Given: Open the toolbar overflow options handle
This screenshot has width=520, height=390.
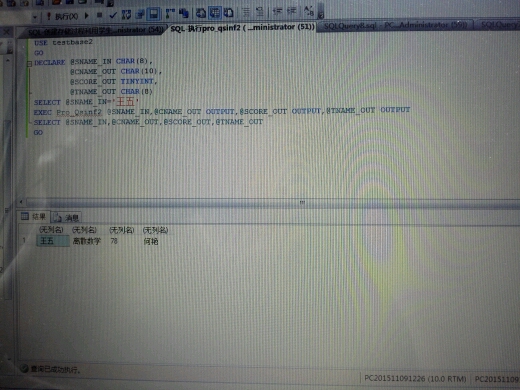Looking at the screenshot, I should coord(321,11).
